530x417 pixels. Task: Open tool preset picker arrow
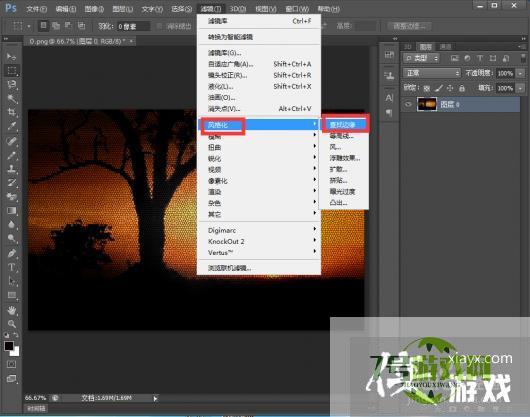29,26
